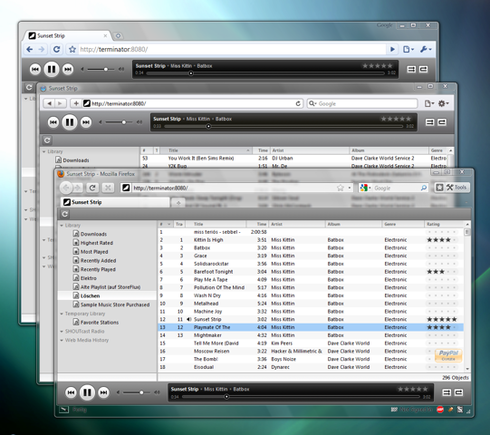Toggle shuffle in Chrome window player
Screen dimensions: 490x435
coord(411,69)
